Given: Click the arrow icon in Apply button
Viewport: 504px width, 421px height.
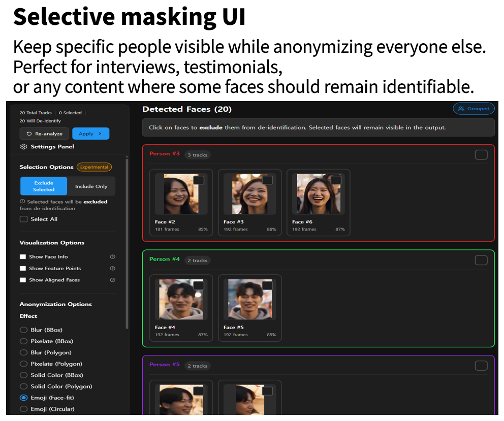Looking at the screenshot, I should pos(100,134).
